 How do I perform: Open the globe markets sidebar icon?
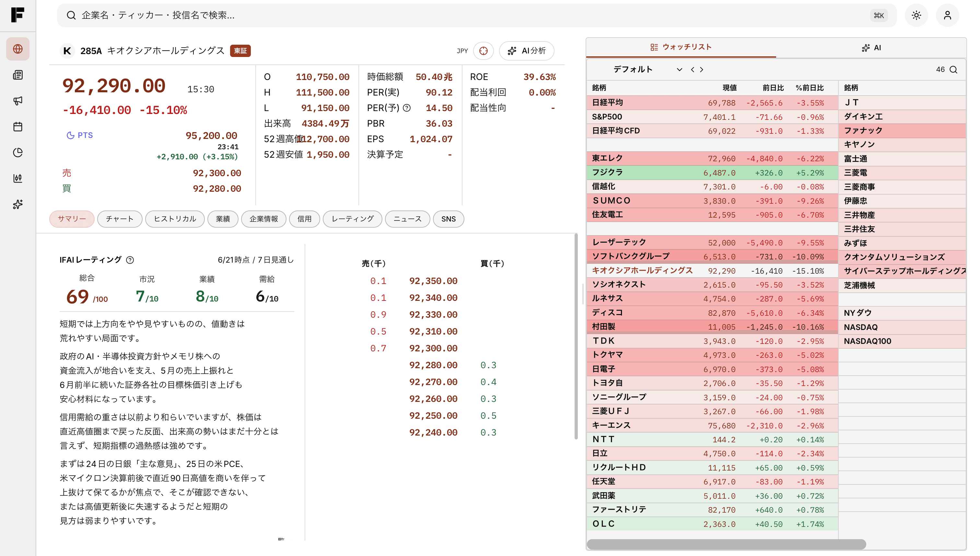[x=17, y=49]
